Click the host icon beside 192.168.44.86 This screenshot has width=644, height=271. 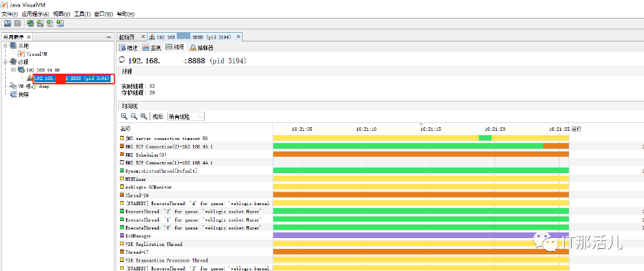click(21, 70)
